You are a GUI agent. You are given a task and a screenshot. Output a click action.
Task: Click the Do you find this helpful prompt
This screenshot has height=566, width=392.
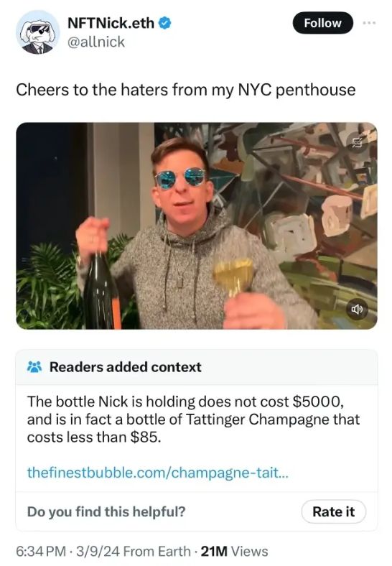tap(106, 511)
